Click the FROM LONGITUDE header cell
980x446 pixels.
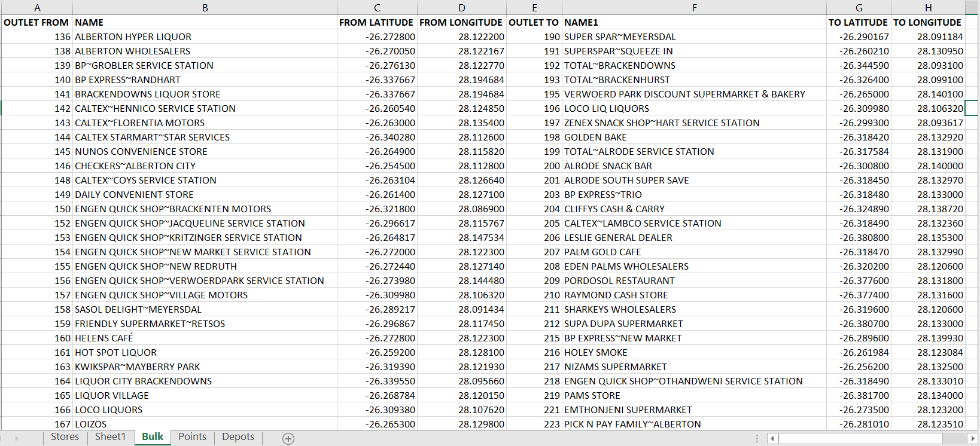click(462, 22)
